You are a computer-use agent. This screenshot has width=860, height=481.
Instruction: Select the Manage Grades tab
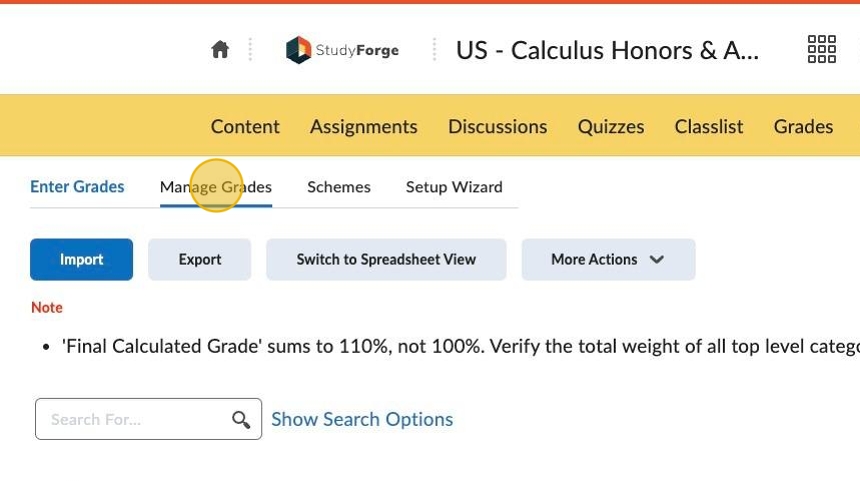216,187
